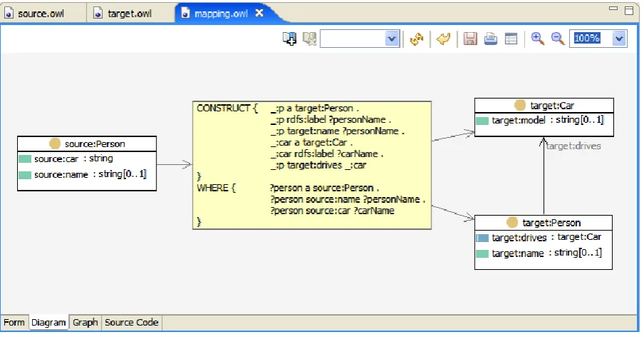Click the print diagram icon
The image size is (644, 337).
pos(491,39)
